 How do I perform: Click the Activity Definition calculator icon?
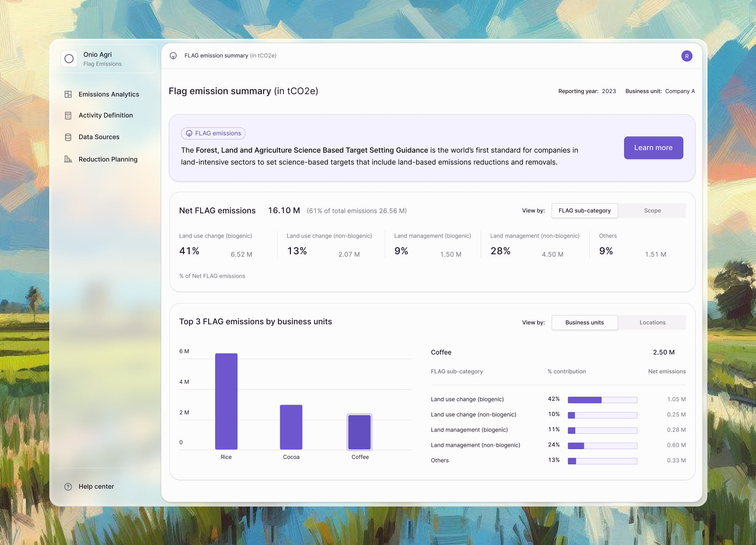(68, 115)
